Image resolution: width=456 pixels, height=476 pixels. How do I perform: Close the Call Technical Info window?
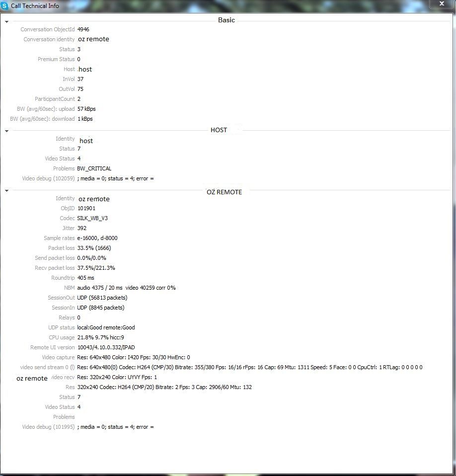pyautogui.click(x=442, y=3)
